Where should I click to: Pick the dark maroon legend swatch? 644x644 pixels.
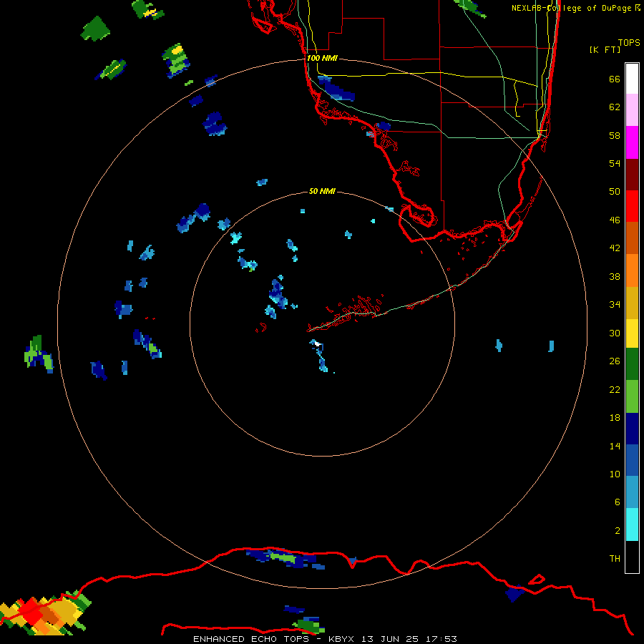tap(632, 174)
